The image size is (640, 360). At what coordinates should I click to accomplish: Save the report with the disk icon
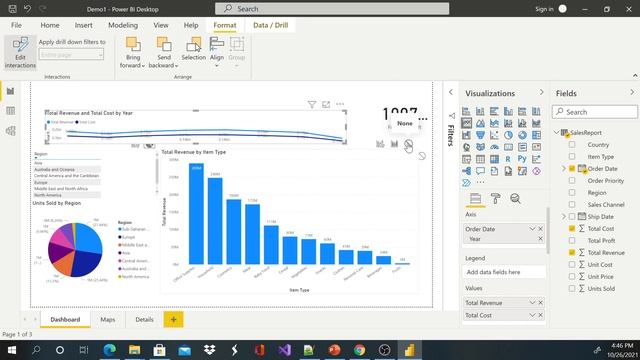pos(13,9)
